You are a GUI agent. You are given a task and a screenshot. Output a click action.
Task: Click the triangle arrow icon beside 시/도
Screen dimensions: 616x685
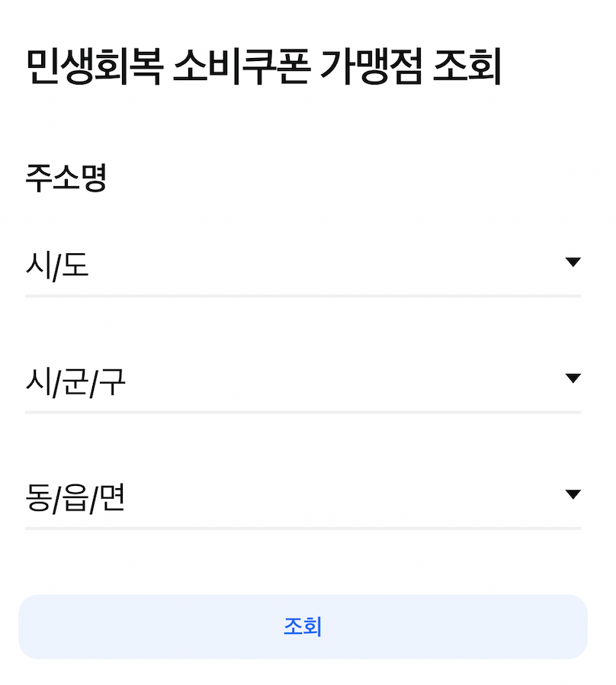(573, 262)
